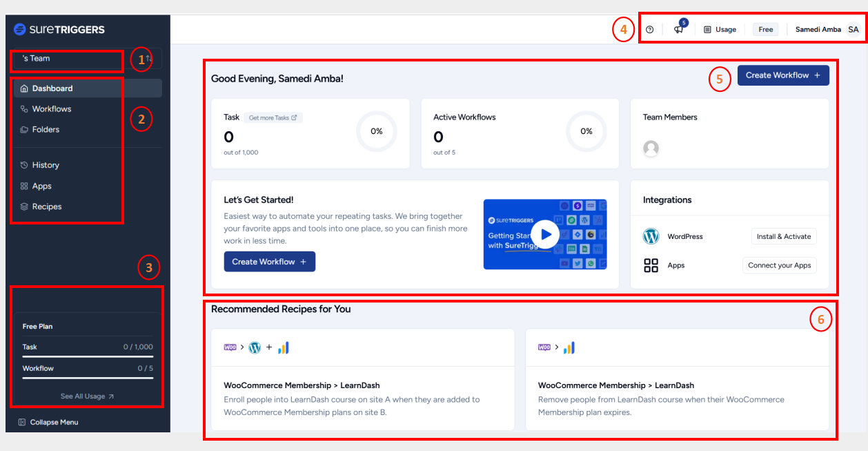Open announcements megaphone icon

click(x=680, y=28)
